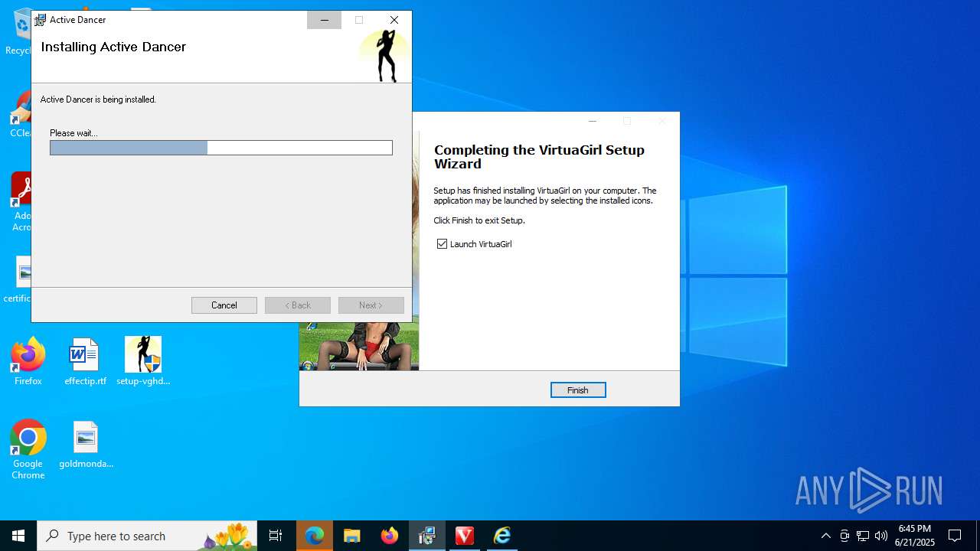Select the Adobe Acrobat desktop shortcut

[x=21, y=201]
